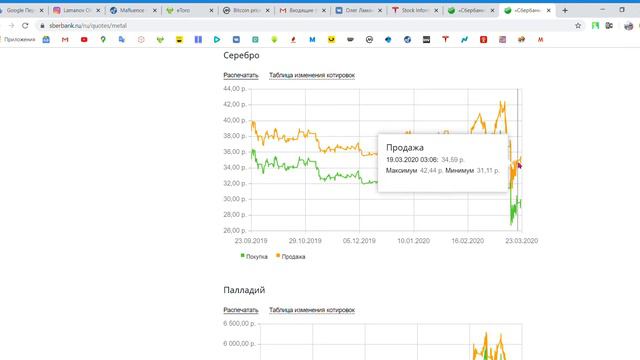Click the 23.09.2019 date axis label

click(251, 241)
